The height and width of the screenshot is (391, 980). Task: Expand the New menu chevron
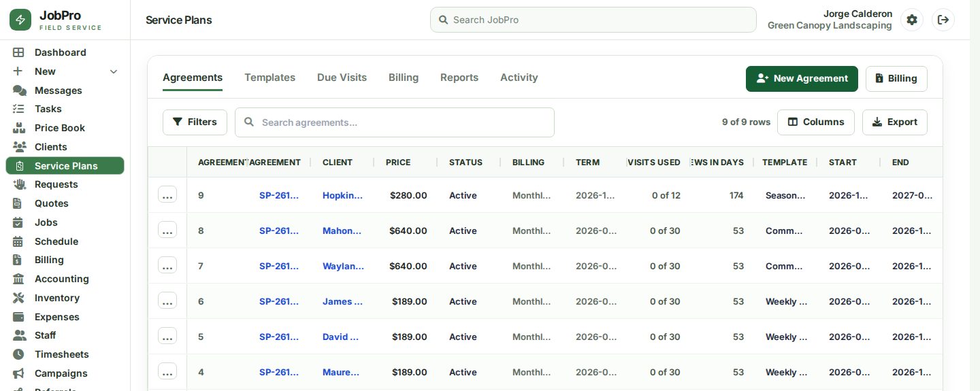(x=114, y=71)
